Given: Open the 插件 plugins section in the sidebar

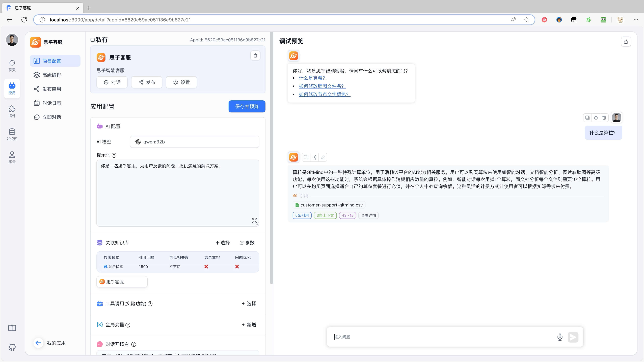Looking at the screenshot, I should pyautogui.click(x=12, y=111).
